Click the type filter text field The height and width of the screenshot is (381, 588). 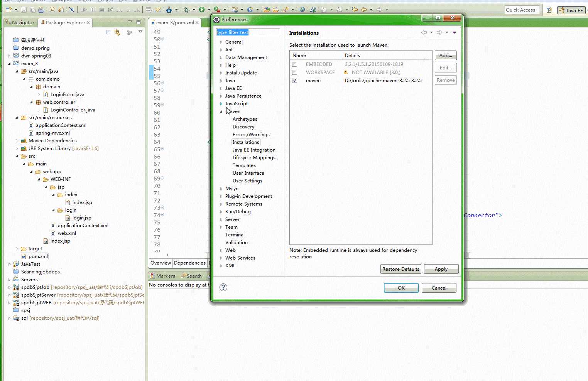[x=248, y=32]
